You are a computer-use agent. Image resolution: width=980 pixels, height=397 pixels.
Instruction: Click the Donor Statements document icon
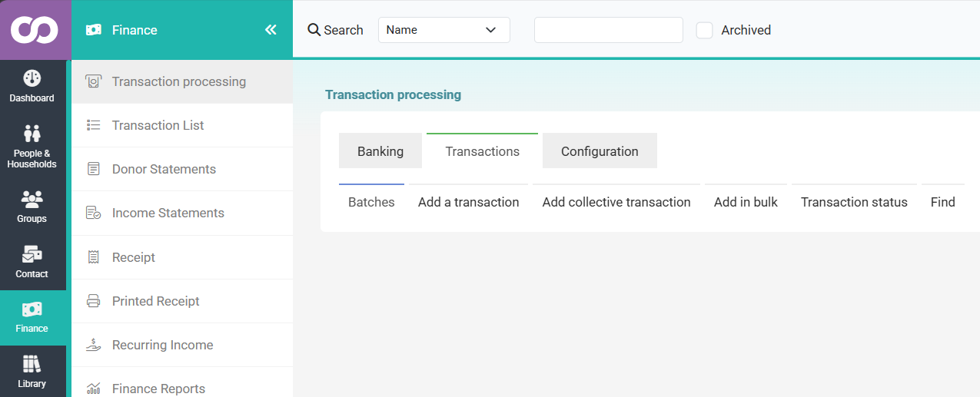tap(94, 169)
